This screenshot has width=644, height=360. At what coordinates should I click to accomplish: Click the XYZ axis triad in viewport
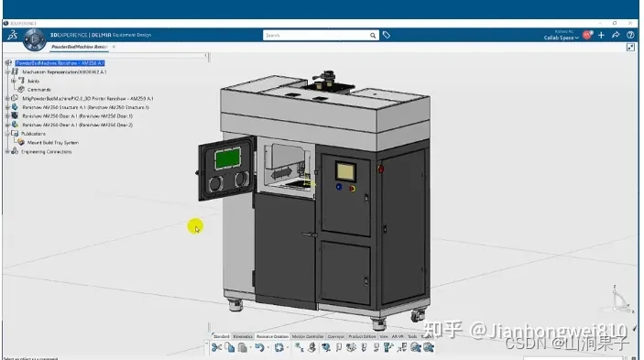tap(621, 300)
